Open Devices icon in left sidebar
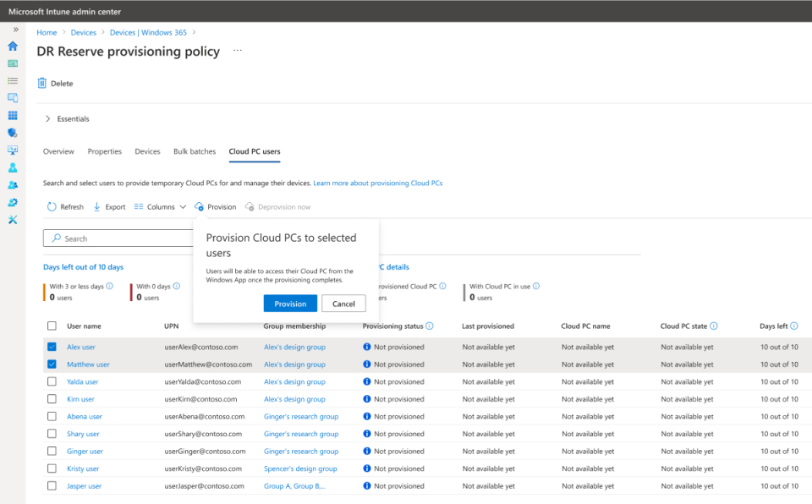This screenshot has height=504, width=812. click(13, 98)
